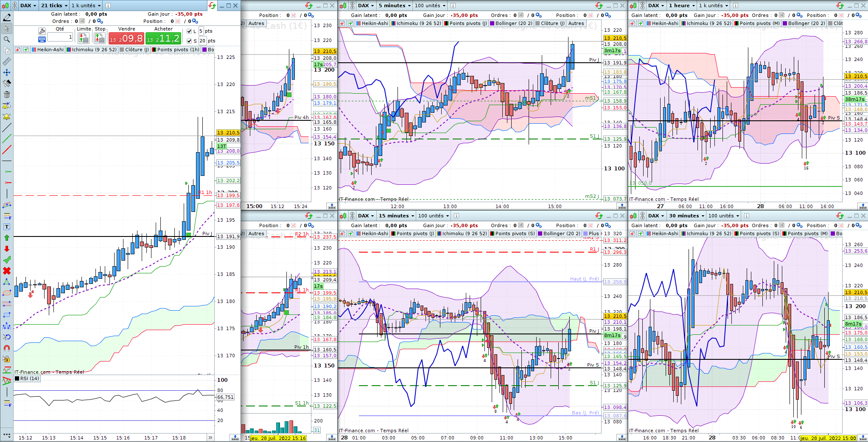The image size is (868, 442).
Task: Toggle the S stop checkbox
Action: pyautogui.click(x=189, y=41)
